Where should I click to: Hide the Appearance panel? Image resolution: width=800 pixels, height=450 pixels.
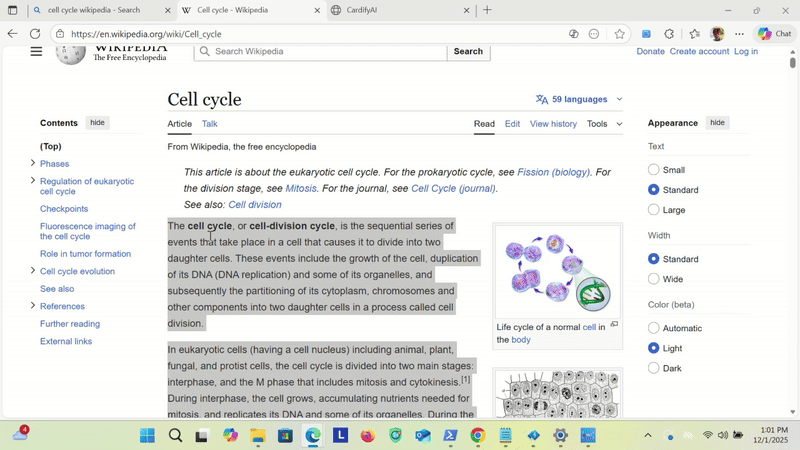click(717, 122)
